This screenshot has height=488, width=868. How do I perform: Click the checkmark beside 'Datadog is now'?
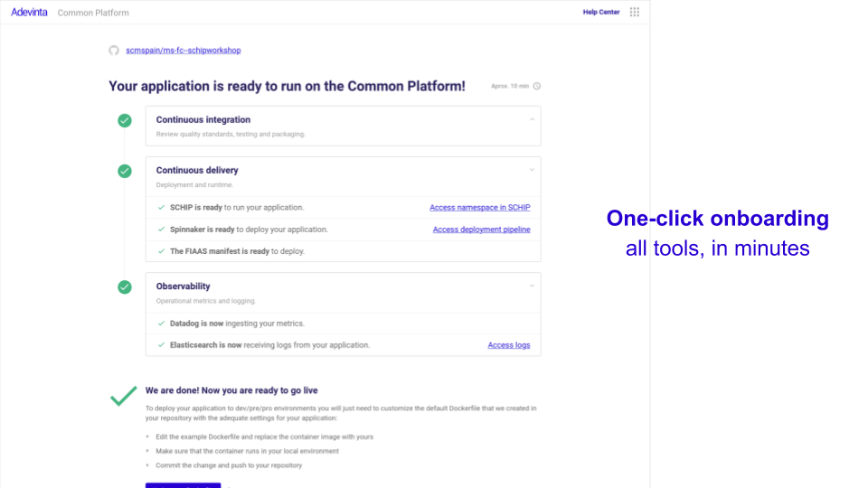161,324
